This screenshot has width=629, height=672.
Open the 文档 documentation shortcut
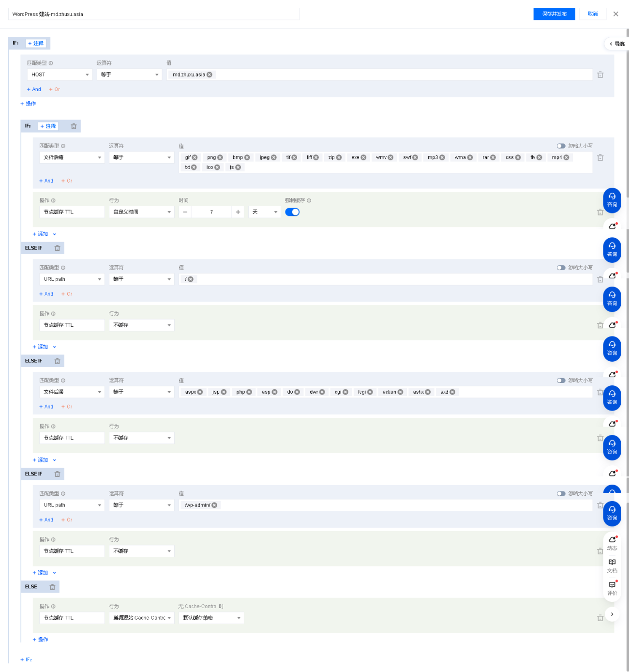tap(612, 565)
